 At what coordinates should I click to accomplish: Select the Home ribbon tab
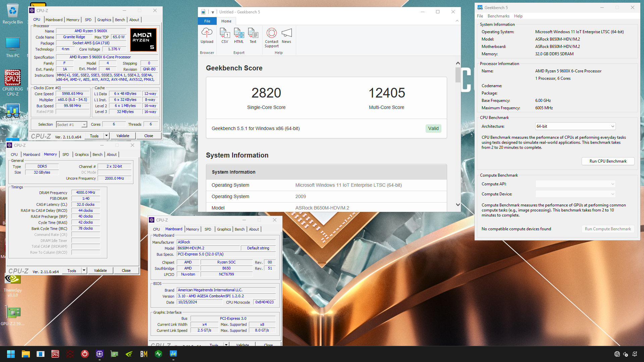click(x=226, y=21)
